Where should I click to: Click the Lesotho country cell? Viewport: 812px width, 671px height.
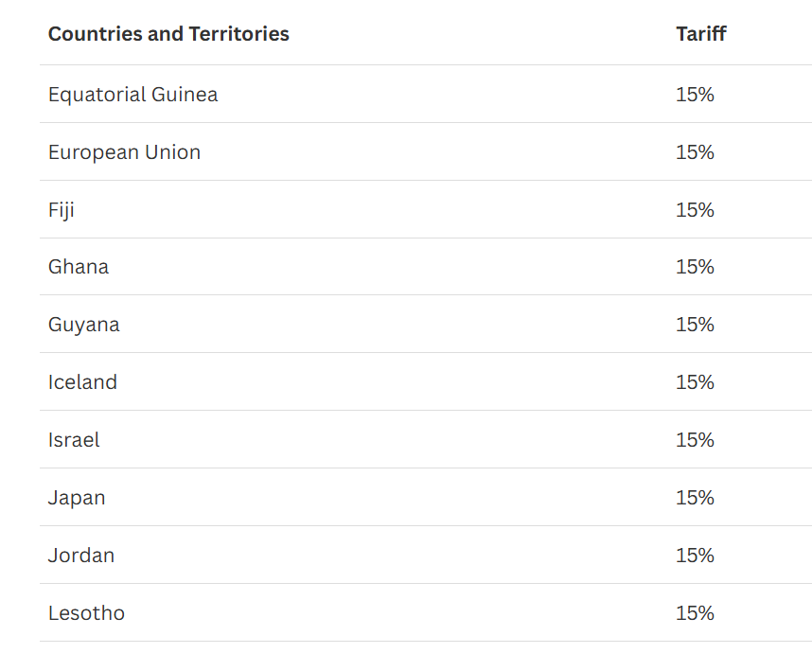coord(86,613)
